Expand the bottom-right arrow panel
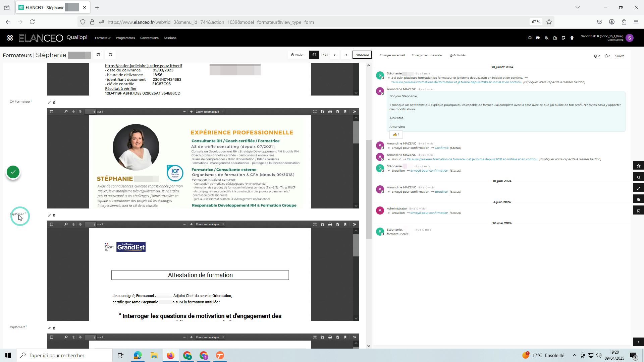The width and height of the screenshot is (644, 362). point(639,342)
